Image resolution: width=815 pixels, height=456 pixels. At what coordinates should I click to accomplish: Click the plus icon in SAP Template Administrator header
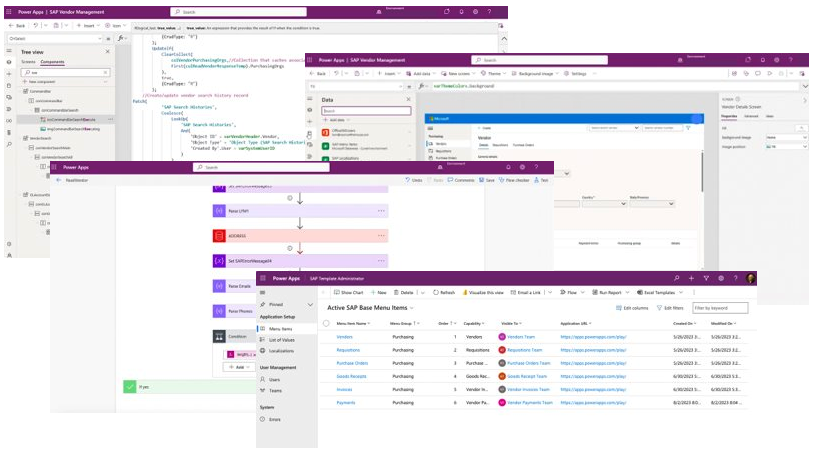(691, 278)
